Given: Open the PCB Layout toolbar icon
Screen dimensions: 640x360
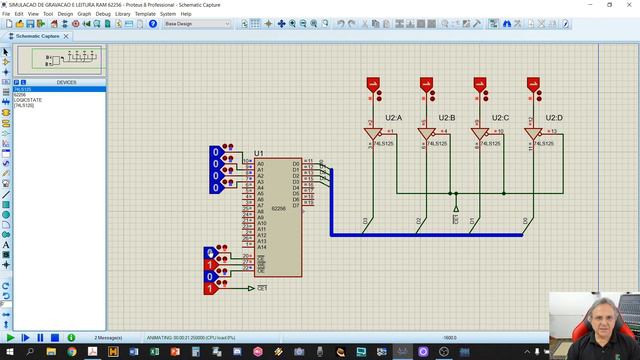Looking at the screenshot, I should 76,24.
